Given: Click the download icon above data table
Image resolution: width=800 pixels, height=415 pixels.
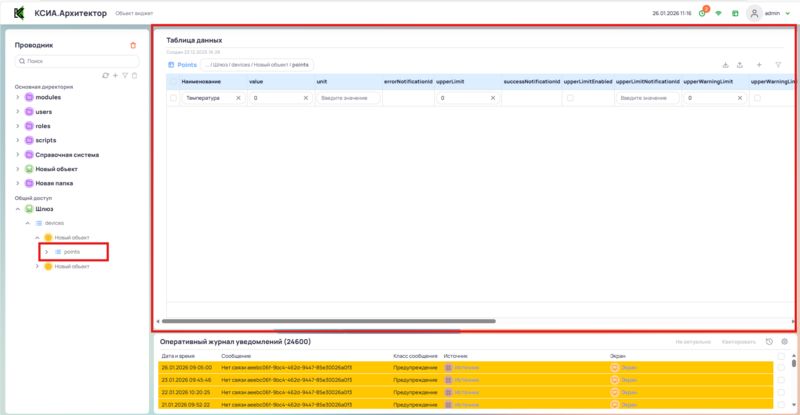Looking at the screenshot, I should point(725,64).
